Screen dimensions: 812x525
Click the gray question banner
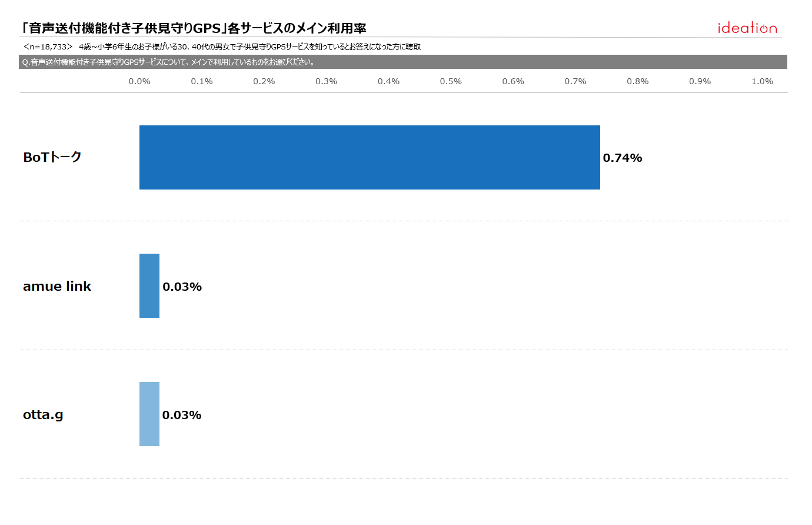tap(403, 62)
